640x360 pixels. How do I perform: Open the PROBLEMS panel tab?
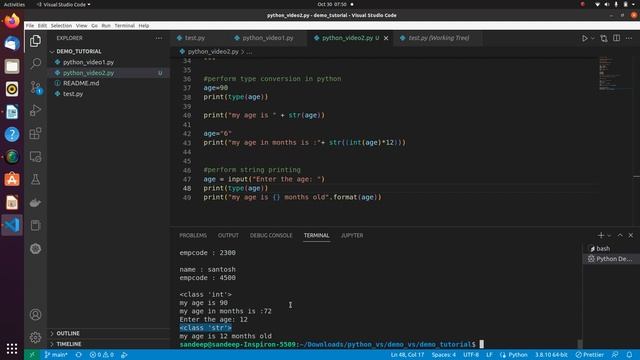pyautogui.click(x=193, y=236)
